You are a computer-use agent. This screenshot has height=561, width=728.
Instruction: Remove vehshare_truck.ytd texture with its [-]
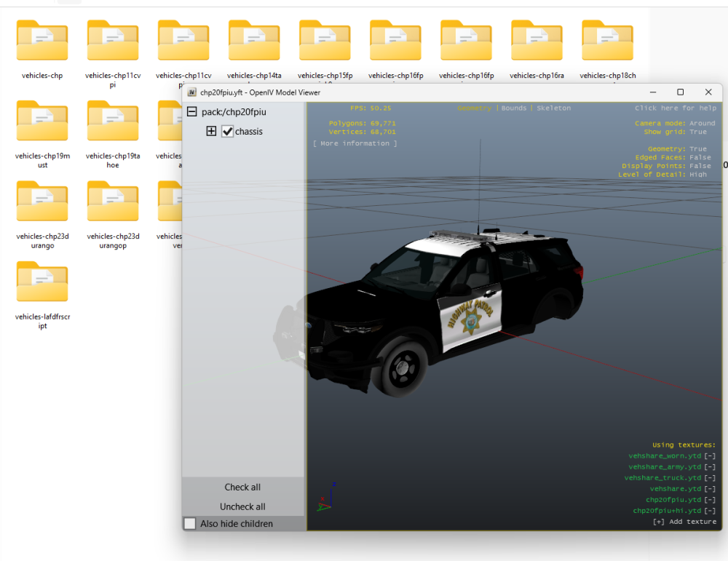pyautogui.click(x=710, y=477)
